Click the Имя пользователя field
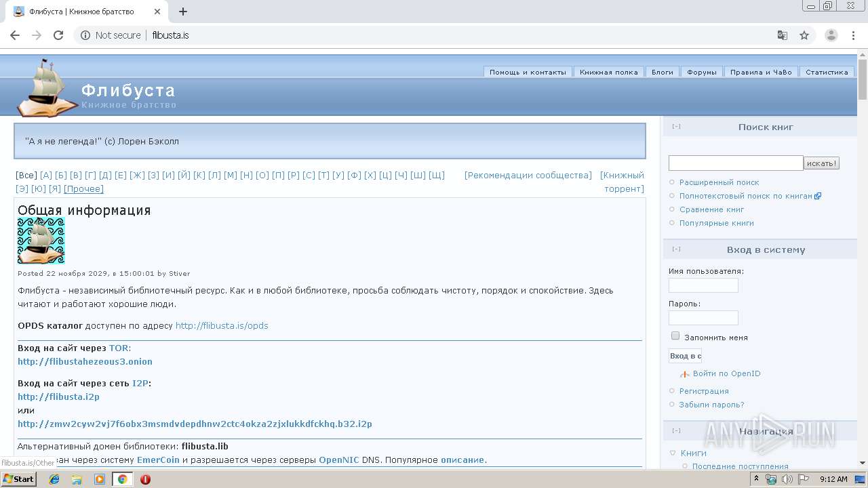 coord(703,285)
